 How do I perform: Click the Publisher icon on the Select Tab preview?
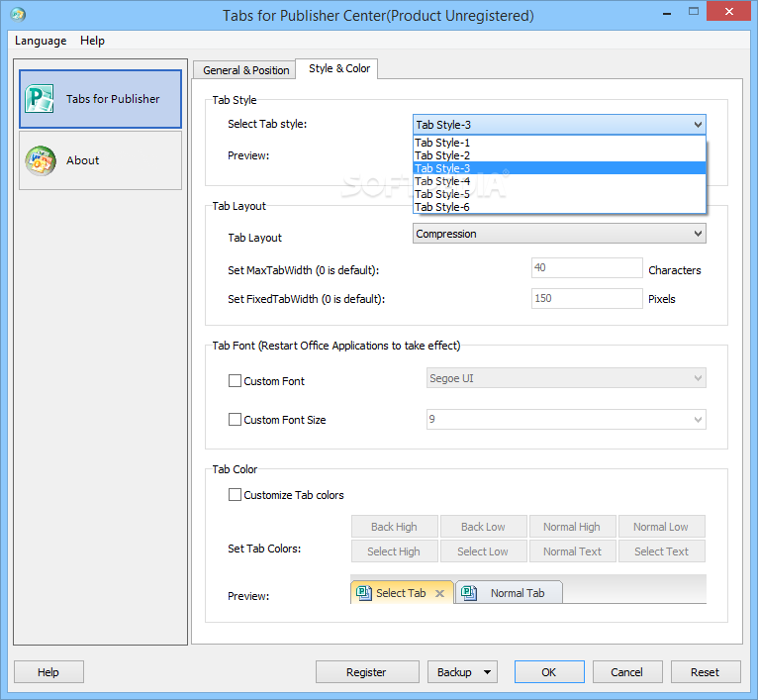pyautogui.click(x=363, y=593)
